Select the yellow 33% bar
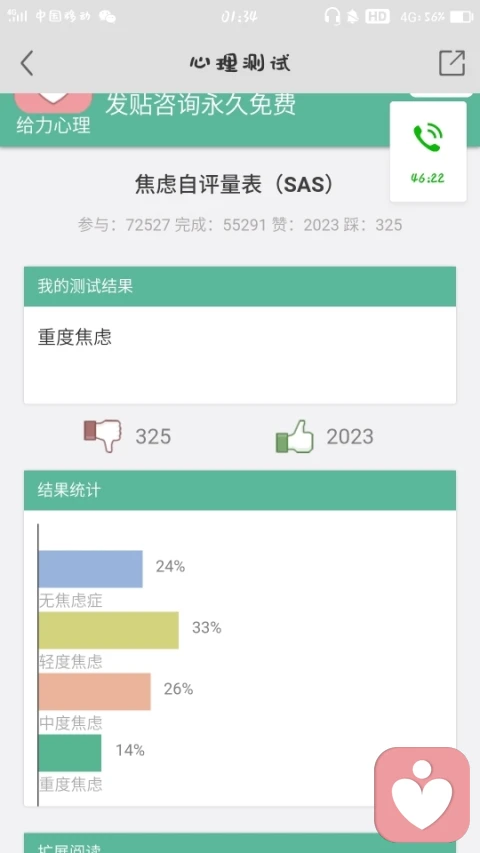480x853 pixels. (x=108, y=630)
